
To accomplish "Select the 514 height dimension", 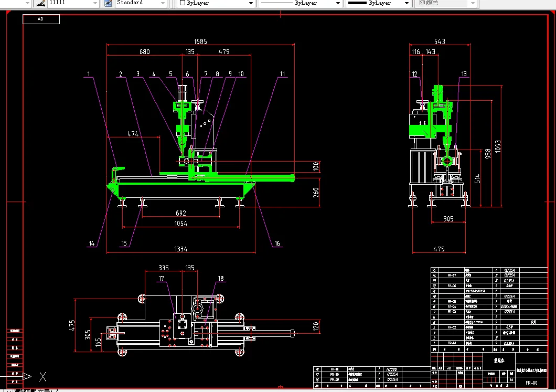I will point(478,179).
